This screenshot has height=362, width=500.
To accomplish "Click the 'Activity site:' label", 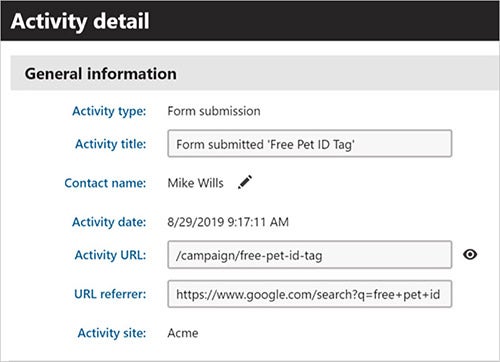I will click(x=112, y=333).
